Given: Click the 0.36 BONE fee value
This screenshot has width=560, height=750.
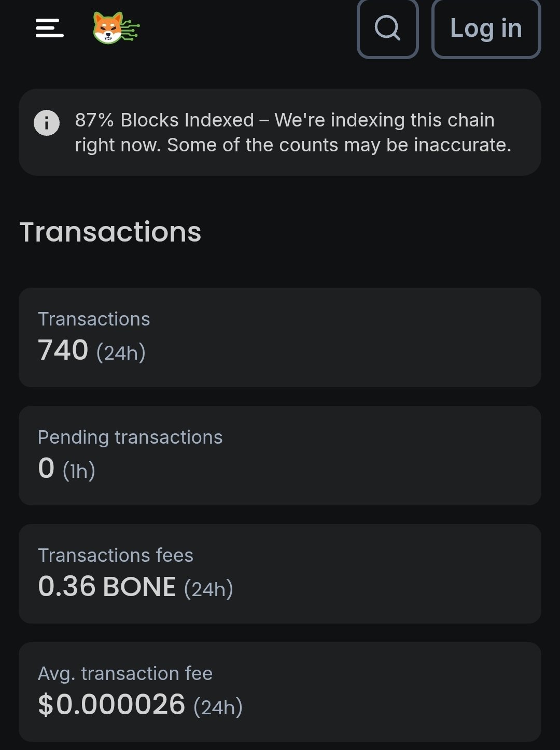Looking at the screenshot, I should coord(107,587).
